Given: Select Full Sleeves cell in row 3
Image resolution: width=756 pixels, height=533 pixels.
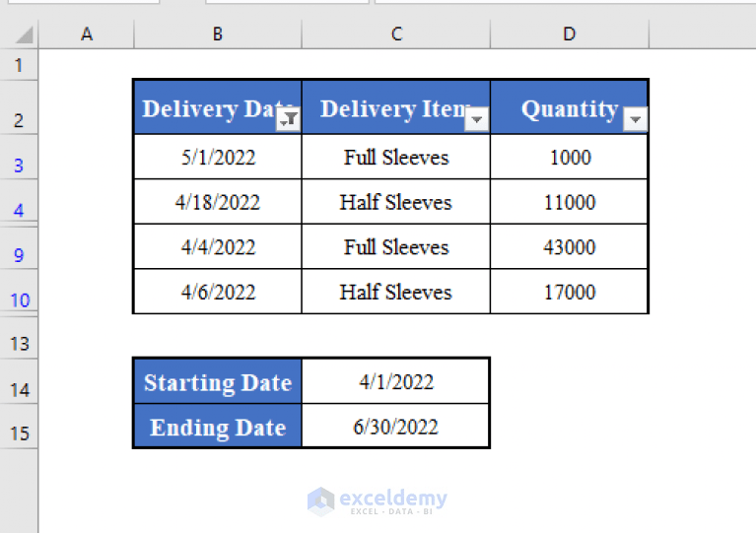Looking at the screenshot, I should (396, 157).
